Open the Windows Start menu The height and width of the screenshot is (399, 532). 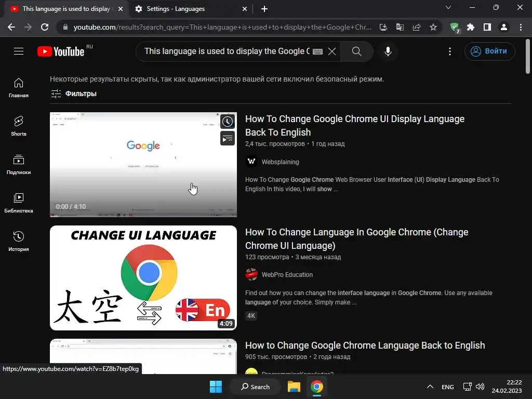[x=216, y=387]
